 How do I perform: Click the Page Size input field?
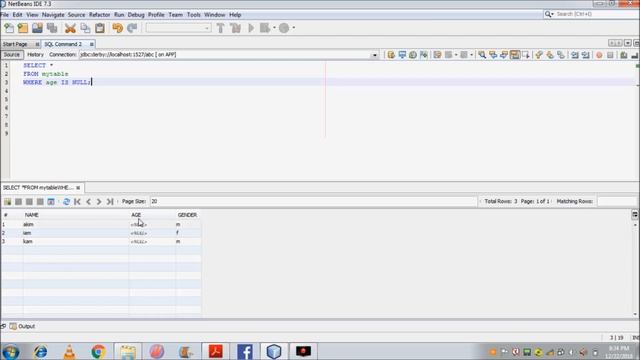(x=313, y=201)
